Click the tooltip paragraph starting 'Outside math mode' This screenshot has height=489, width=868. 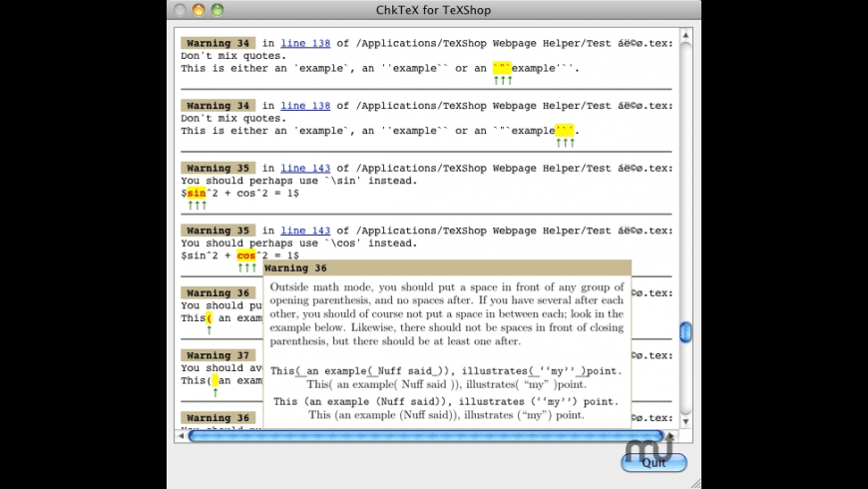[447, 314]
